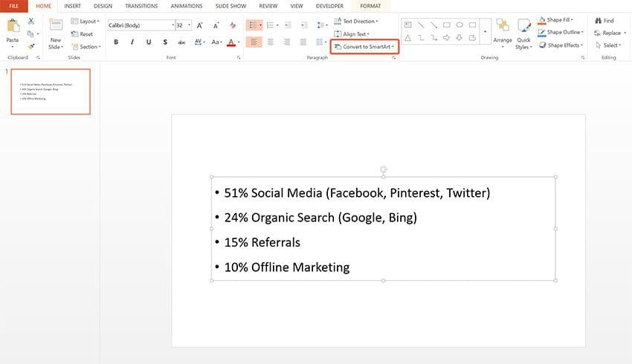
Task: Select the Format Painter brush icon
Action: [x=31, y=46]
